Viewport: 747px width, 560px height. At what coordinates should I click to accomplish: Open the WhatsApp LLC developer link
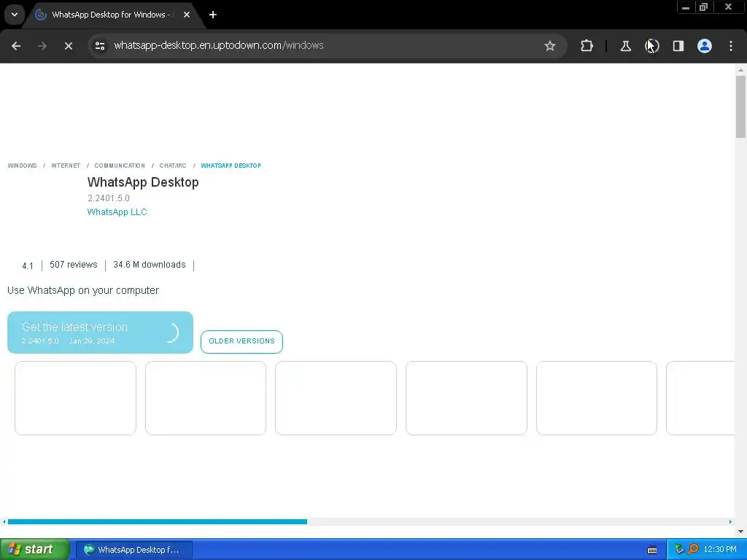point(117,212)
